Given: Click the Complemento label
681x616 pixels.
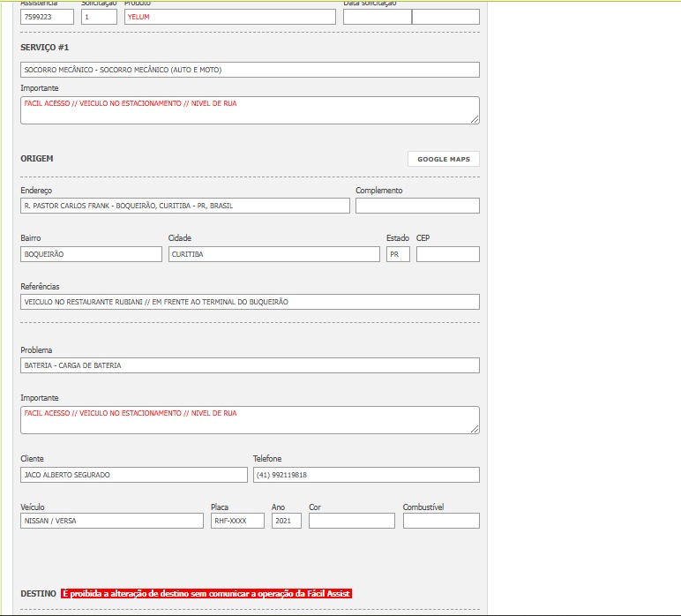Looking at the screenshot, I should click(378, 191).
